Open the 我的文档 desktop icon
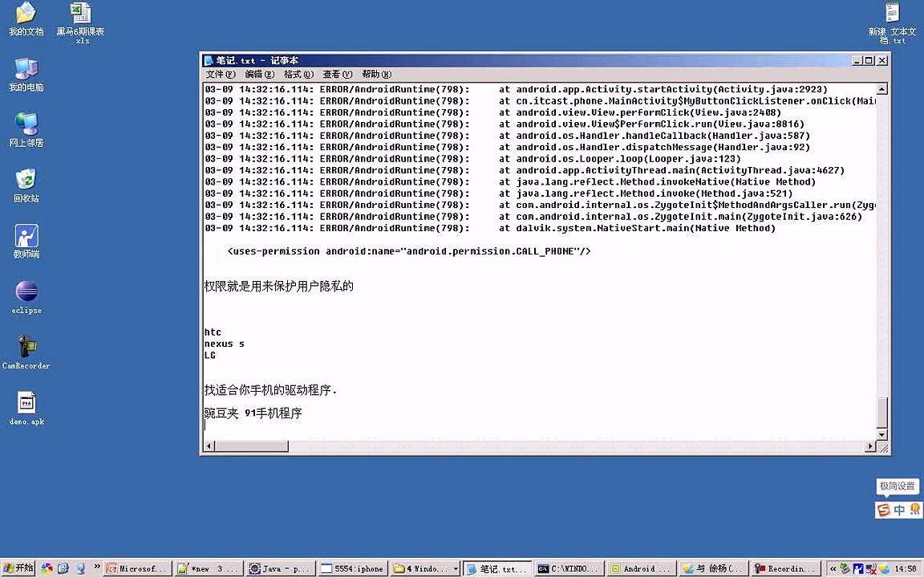The height and width of the screenshot is (578, 924). [x=26, y=18]
